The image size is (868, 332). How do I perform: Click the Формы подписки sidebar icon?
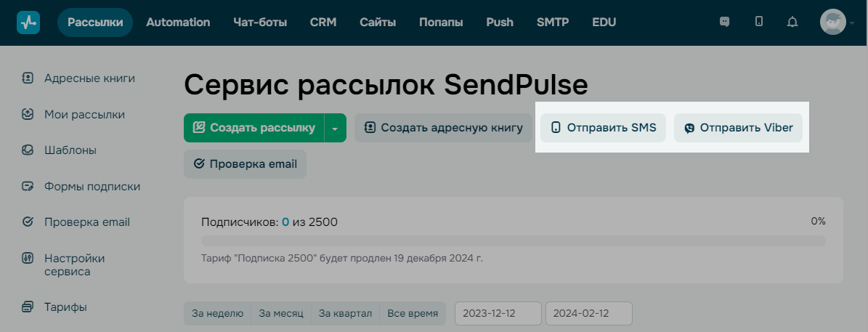pos(28,187)
